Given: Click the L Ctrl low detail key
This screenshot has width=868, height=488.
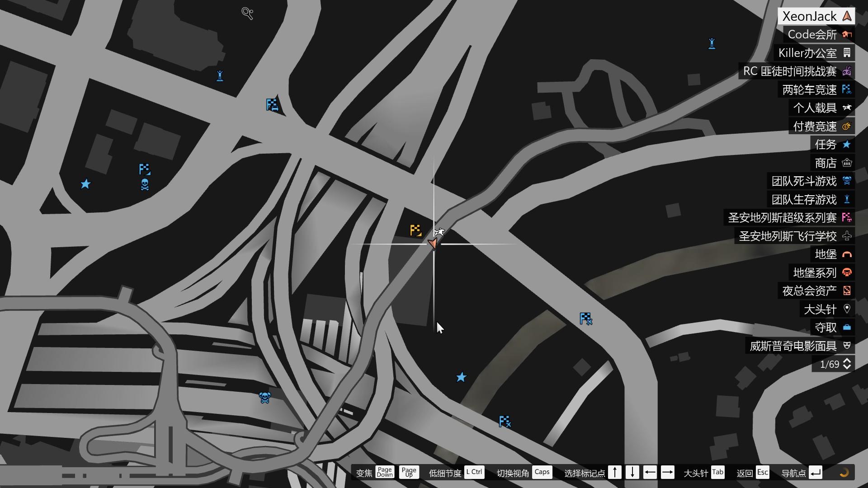Looking at the screenshot, I should click(x=474, y=472).
